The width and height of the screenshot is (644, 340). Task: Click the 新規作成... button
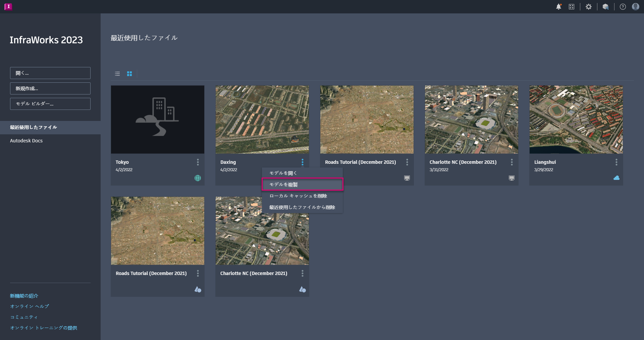pyautogui.click(x=50, y=88)
